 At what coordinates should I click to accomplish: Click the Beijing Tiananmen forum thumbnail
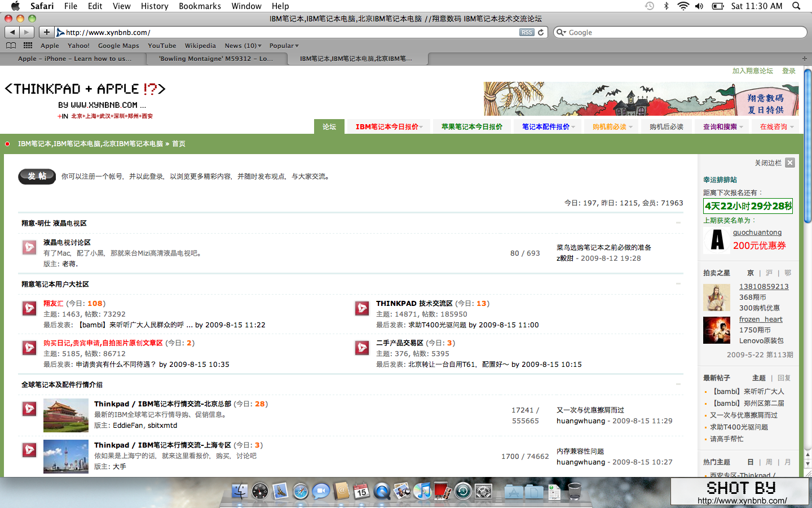(66, 415)
